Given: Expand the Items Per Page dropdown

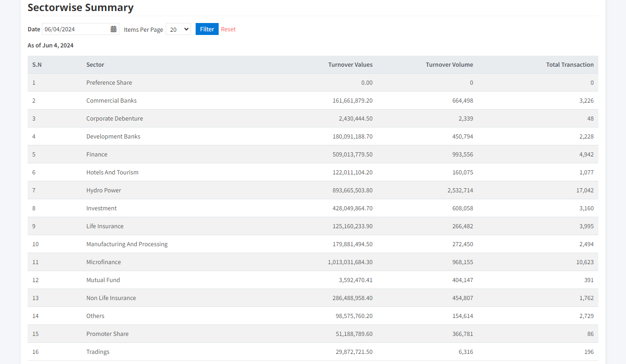Looking at the screenshot, I should 178,29.
